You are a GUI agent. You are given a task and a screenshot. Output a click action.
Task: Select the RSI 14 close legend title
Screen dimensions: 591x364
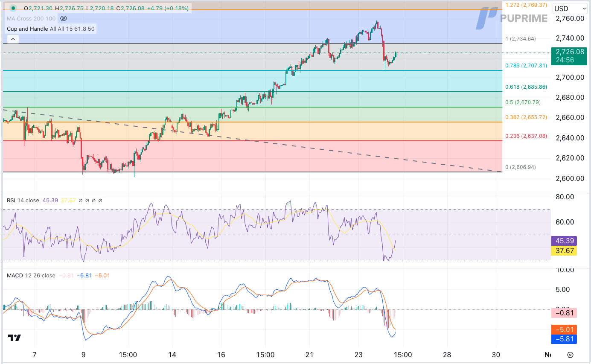point(23,200)
